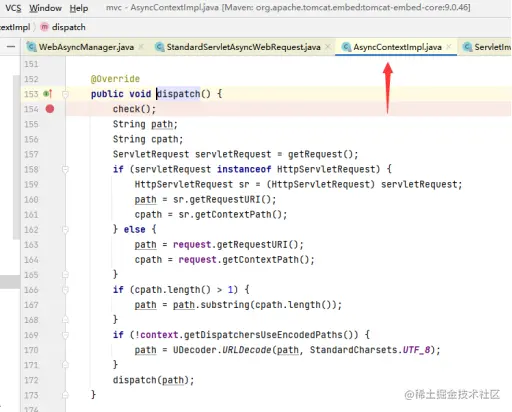Collapse the fold marker at line 168

(x=65, y=320)
